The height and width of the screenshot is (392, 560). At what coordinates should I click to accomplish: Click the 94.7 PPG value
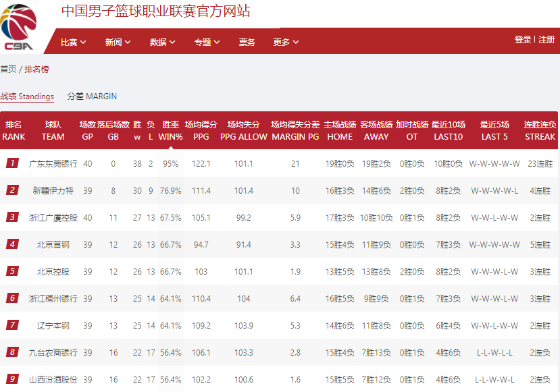point(201,245)
